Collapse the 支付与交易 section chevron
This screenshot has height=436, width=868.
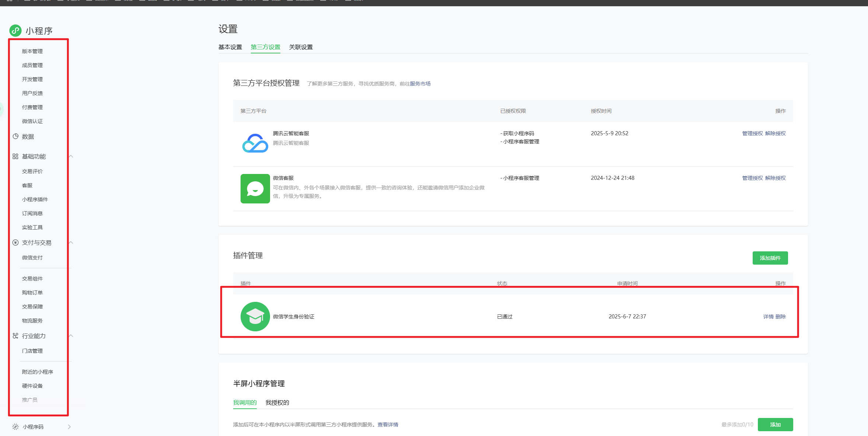[71, 243]
